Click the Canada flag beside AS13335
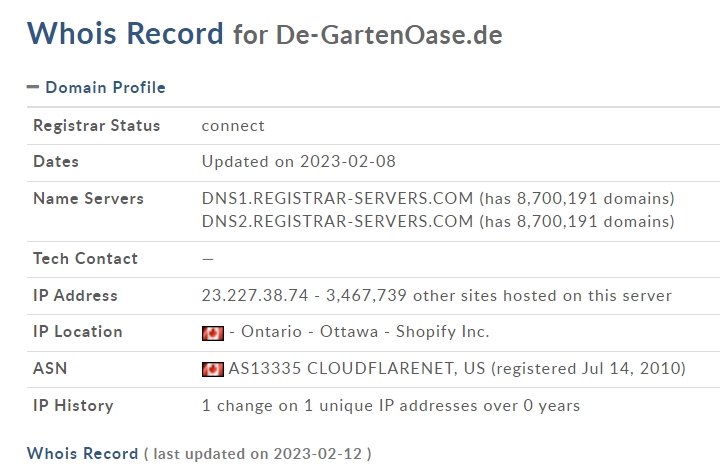This screenshot has width=720, height=469. tap(213, 369)
